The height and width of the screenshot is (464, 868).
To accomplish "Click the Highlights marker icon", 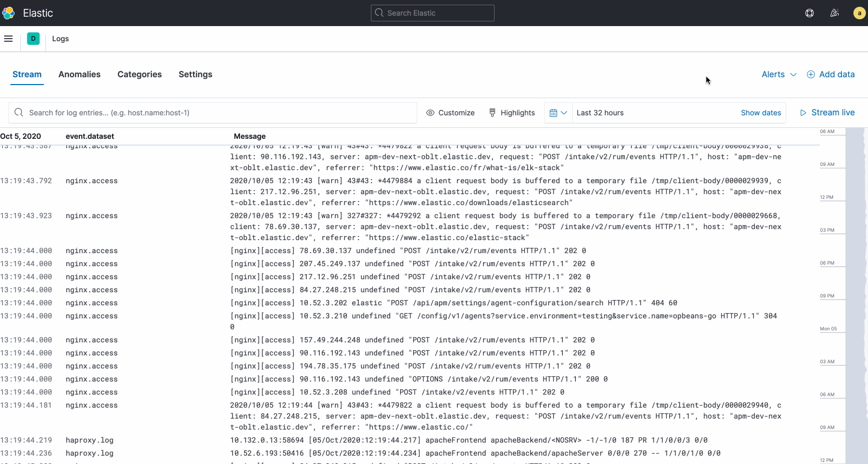I will click(x=492, y=113).
